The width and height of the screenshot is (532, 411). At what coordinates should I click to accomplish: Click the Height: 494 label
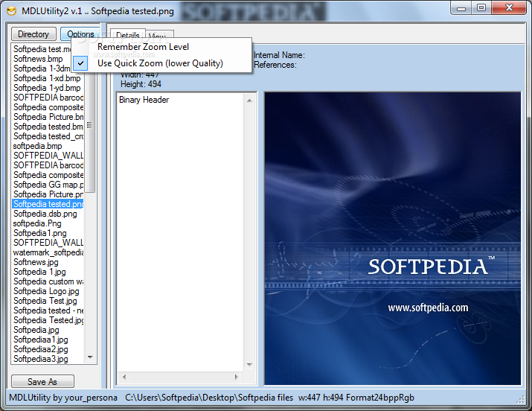(141, 84)
